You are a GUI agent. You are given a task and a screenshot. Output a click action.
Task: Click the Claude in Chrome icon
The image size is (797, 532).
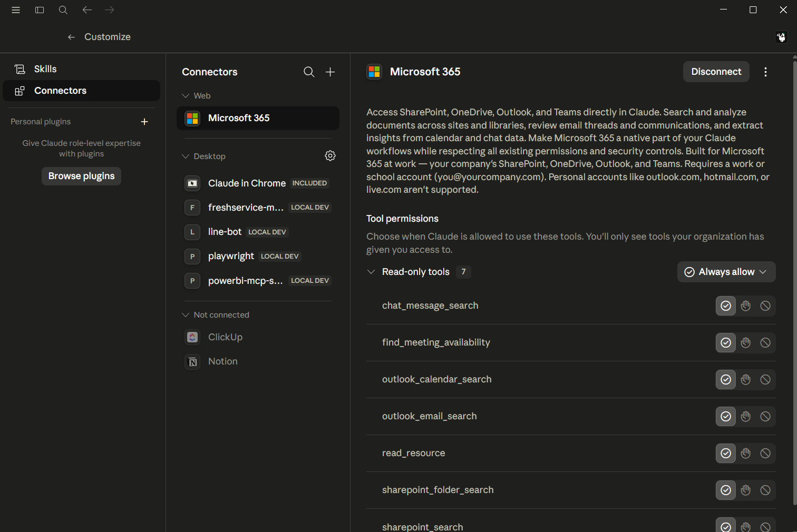pos(192,183)
